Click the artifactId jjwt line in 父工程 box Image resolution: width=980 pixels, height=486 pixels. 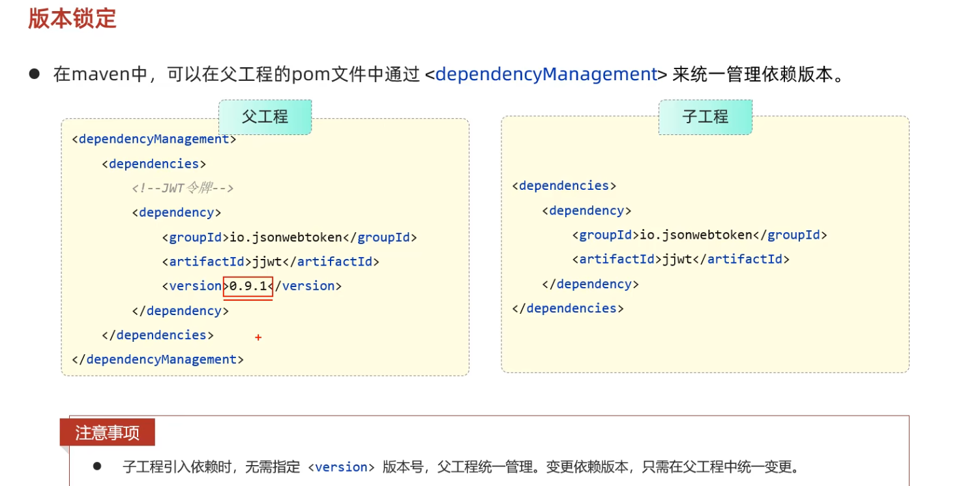pyautogui.click(x=271, y=262)
